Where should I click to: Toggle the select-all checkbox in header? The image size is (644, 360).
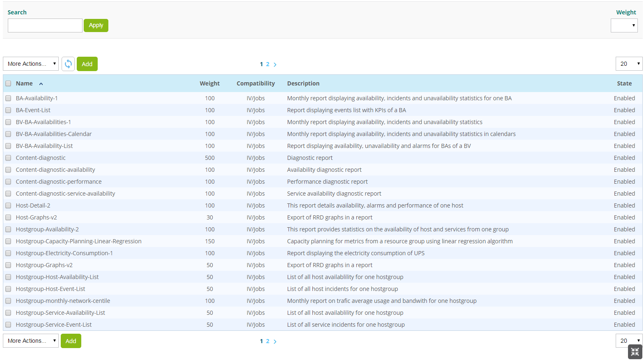(x=8, y=83)
